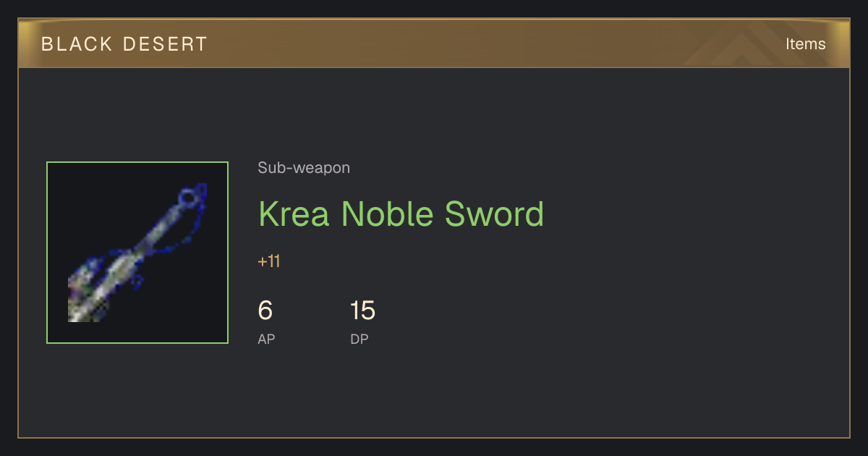Select the Krea Noble Sword item name
Viewport: 868px width, 456px height.
point(401,214)
